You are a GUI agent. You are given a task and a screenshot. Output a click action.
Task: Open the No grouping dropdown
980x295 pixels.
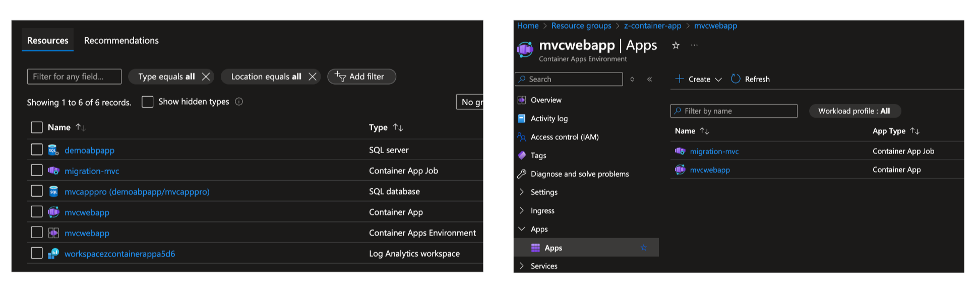click(469, 102)
